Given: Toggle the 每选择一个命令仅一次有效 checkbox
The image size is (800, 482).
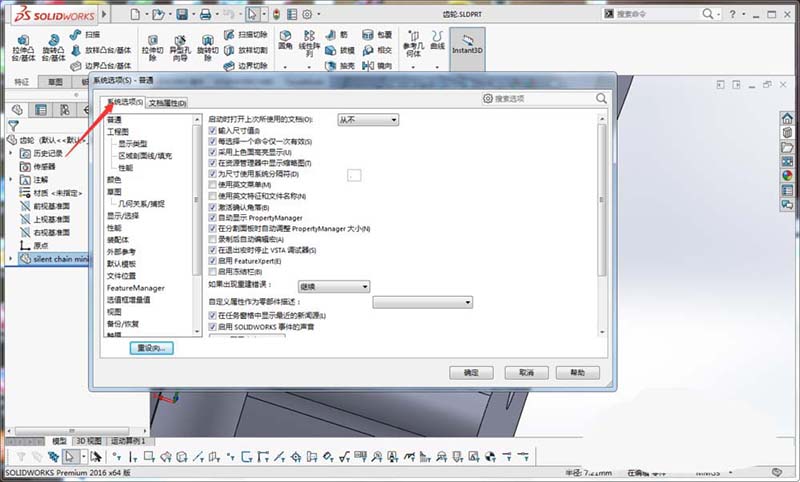Looking at the screenshot, I should point(213,141).
